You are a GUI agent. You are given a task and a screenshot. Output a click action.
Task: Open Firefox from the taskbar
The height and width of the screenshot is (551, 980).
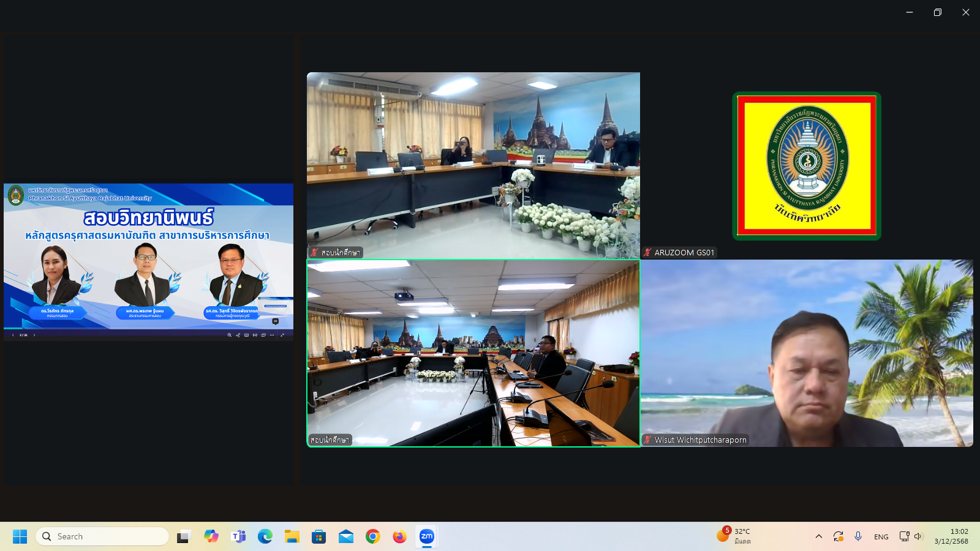(x=399, y=536)
